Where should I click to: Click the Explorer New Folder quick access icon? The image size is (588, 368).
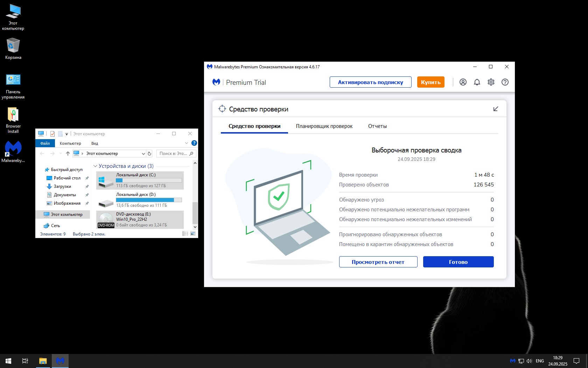[60, 134]
